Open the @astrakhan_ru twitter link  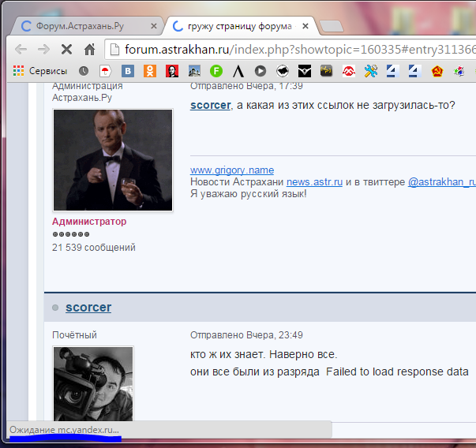point(442,182)
